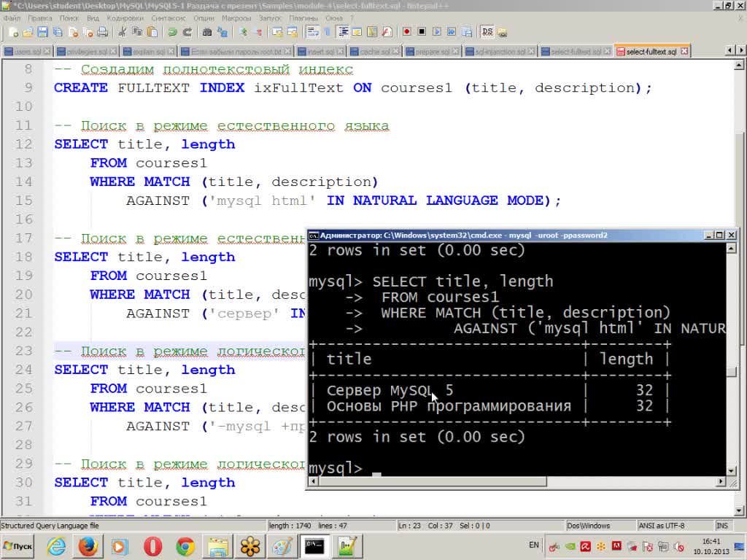Click the cmd window scrollbar up arrow
This screenshot has height=560, width=747.
tap(731, 248)
